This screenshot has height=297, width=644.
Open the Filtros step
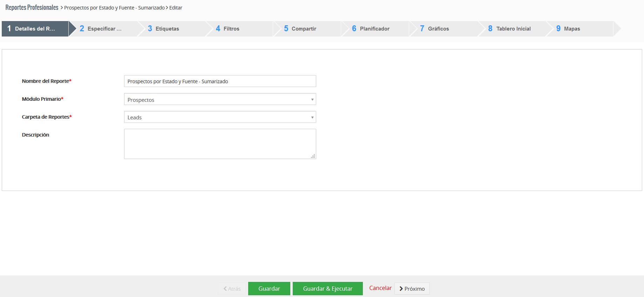click(231, 29)
